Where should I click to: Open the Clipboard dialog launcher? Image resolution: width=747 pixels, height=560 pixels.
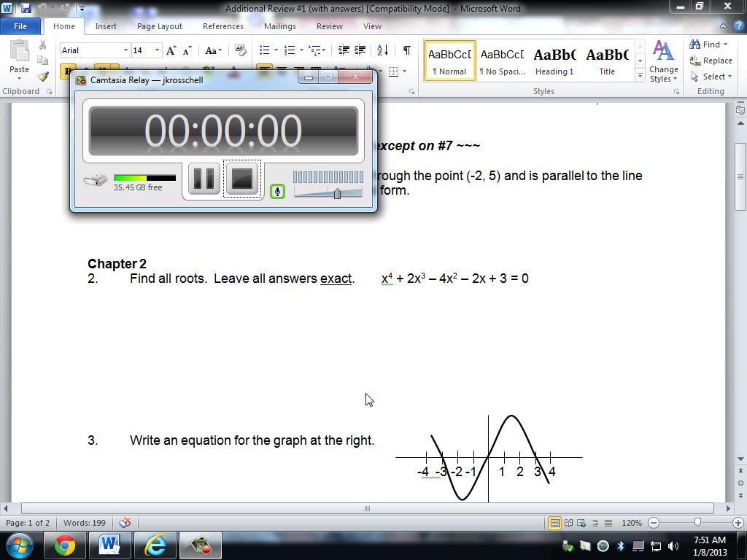pos(49,91)
